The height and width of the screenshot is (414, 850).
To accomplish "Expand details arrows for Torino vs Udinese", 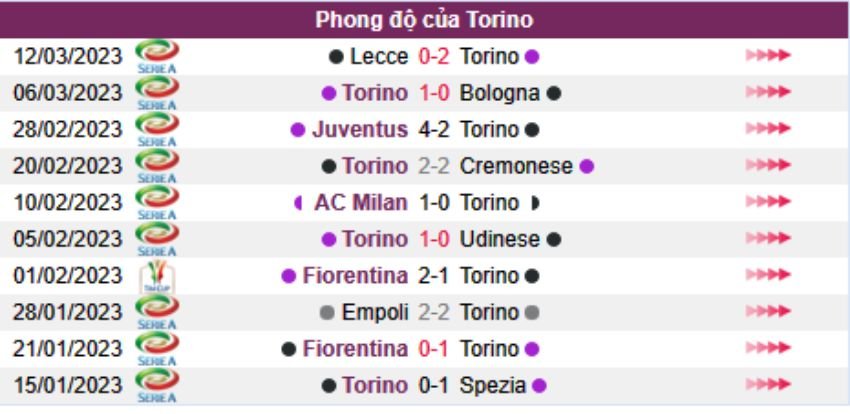I will tap(768, 240).
